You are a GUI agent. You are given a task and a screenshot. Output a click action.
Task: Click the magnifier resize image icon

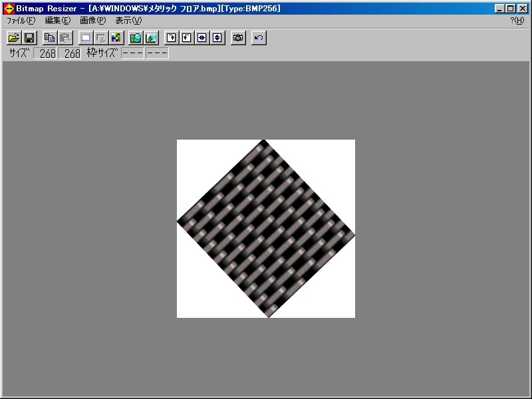[x=136, y=38]
